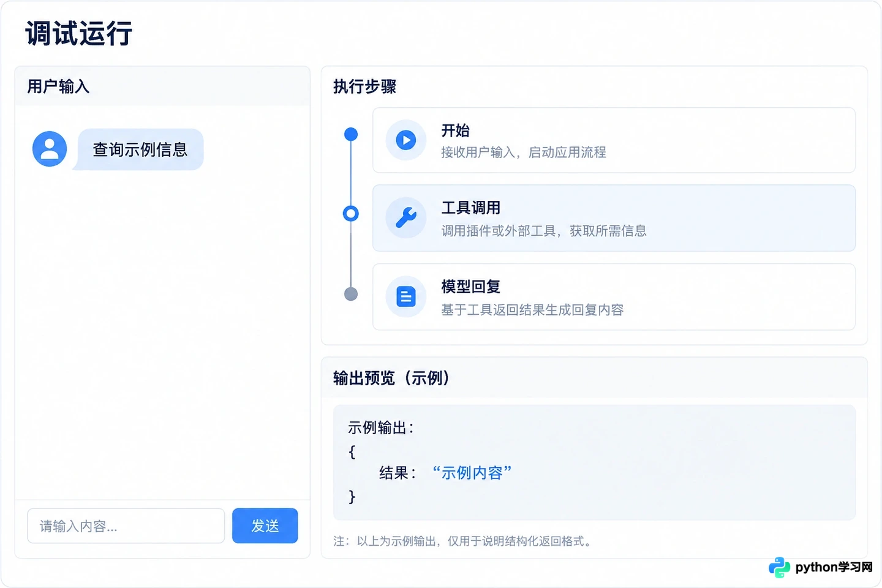Click the user avatar icon

[x=50, y=149]
